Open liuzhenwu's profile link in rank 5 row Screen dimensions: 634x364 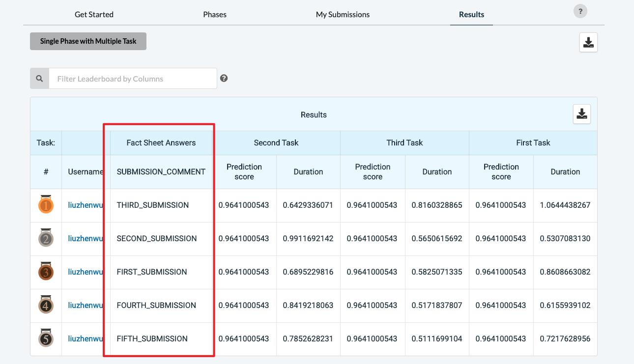pyautogui.click(x=86, y=338)
